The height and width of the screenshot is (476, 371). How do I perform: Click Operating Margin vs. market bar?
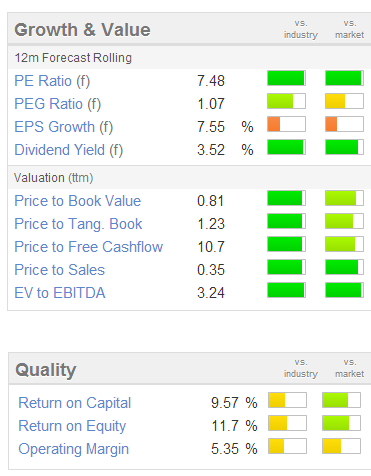click(x=341, y=446)
